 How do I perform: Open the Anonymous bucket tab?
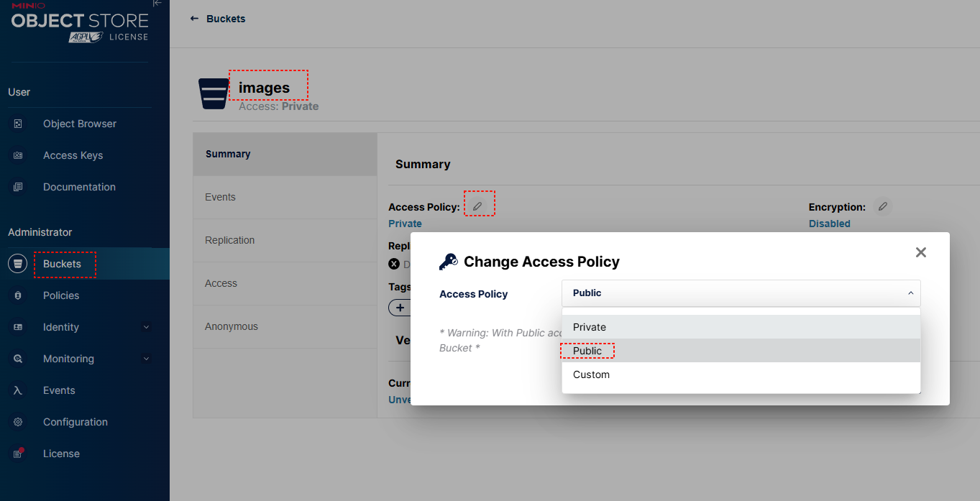click(231, 326)
